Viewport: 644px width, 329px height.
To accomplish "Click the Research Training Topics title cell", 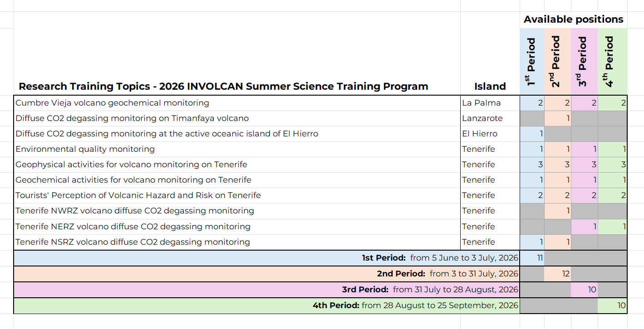I will point(223,87).
